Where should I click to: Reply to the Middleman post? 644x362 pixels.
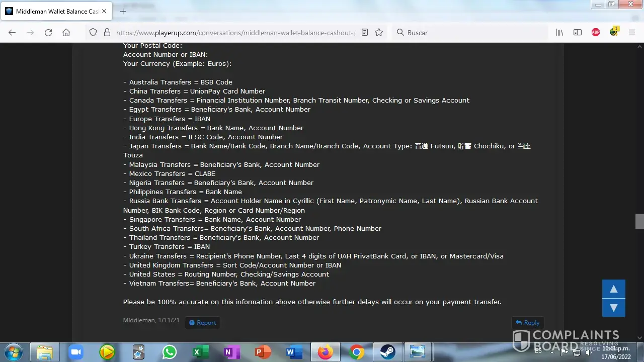527,323
